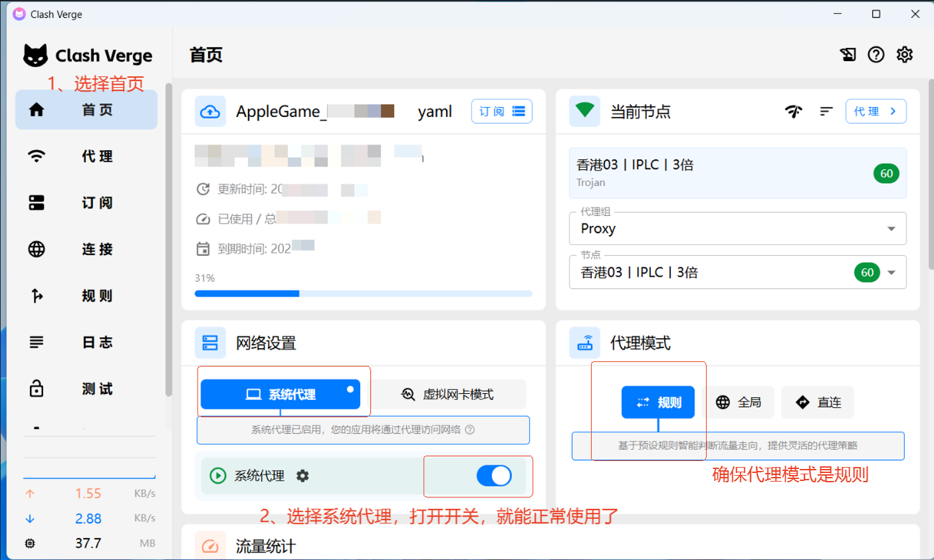
Task: Click the latency test signal icon
Action: 793,112
